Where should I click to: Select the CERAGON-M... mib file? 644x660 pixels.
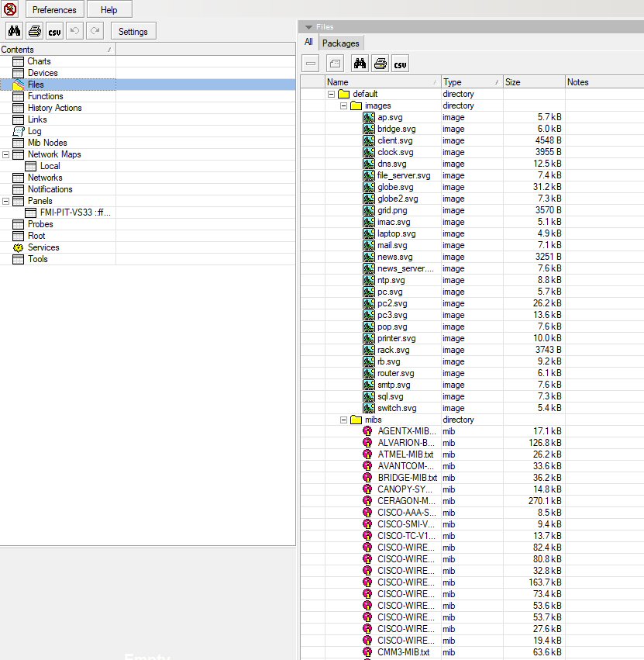[x=406, y=501]
